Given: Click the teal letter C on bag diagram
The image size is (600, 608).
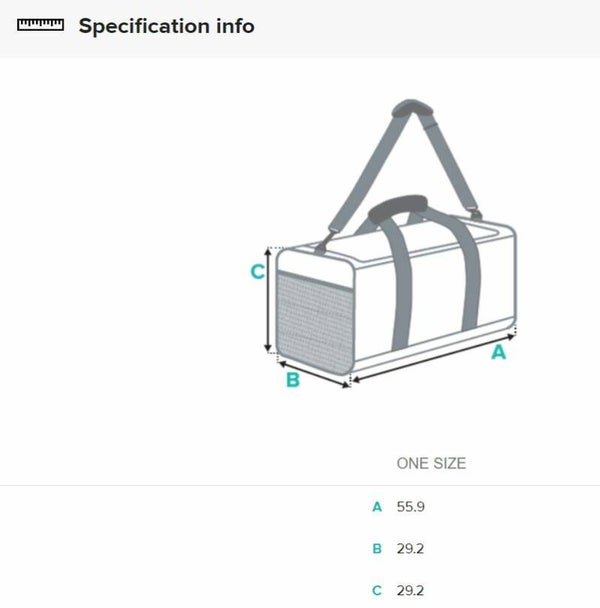Looking at the screenshot, I should click(257, 271).
